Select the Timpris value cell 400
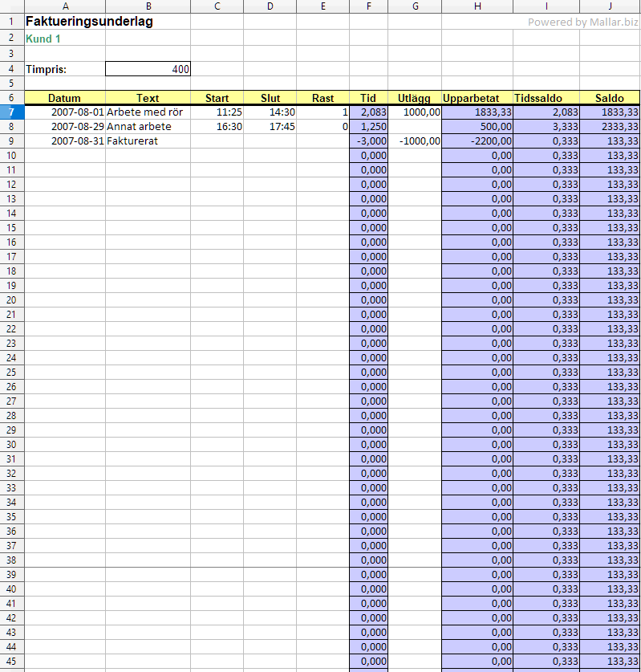The image size is (641, 672). click(148, 69)
